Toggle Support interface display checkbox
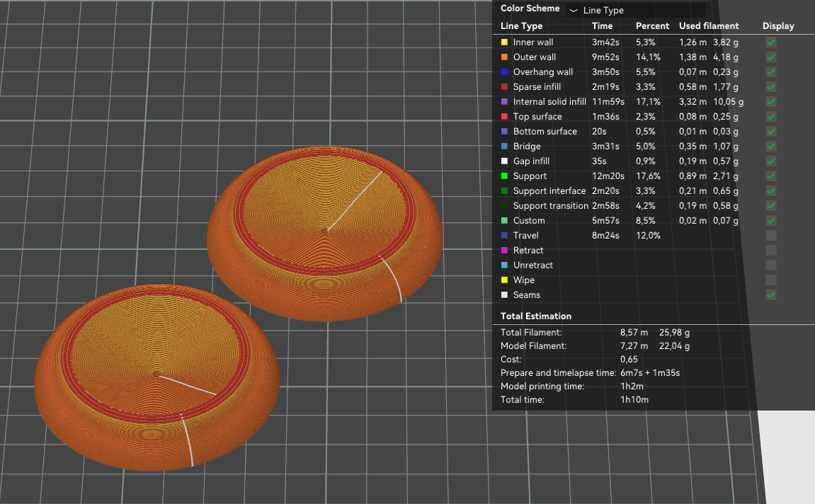This screenshot has height=504, width=815. click(771, 190)
